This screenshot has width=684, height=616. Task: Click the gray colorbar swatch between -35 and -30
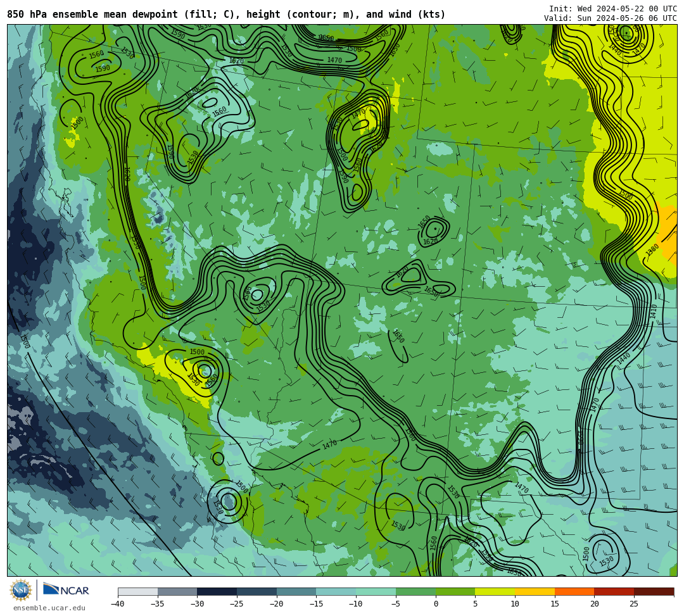click(x=177, y=591)
